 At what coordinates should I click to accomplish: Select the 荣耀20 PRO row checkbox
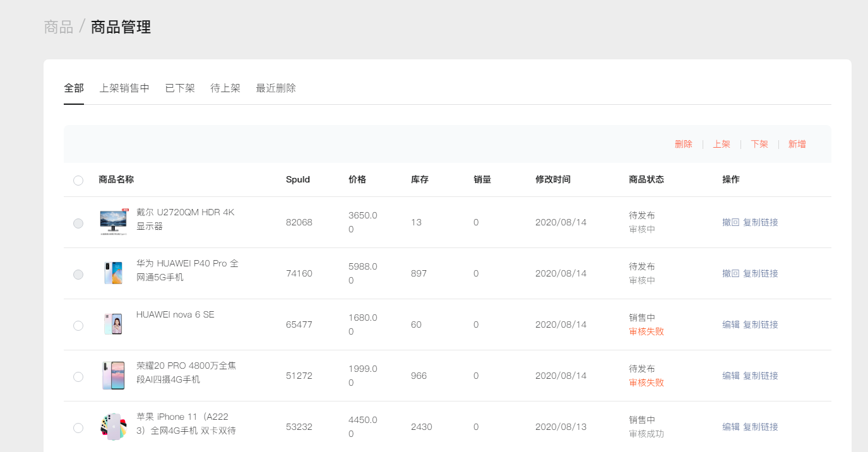(x=78, y=376)
